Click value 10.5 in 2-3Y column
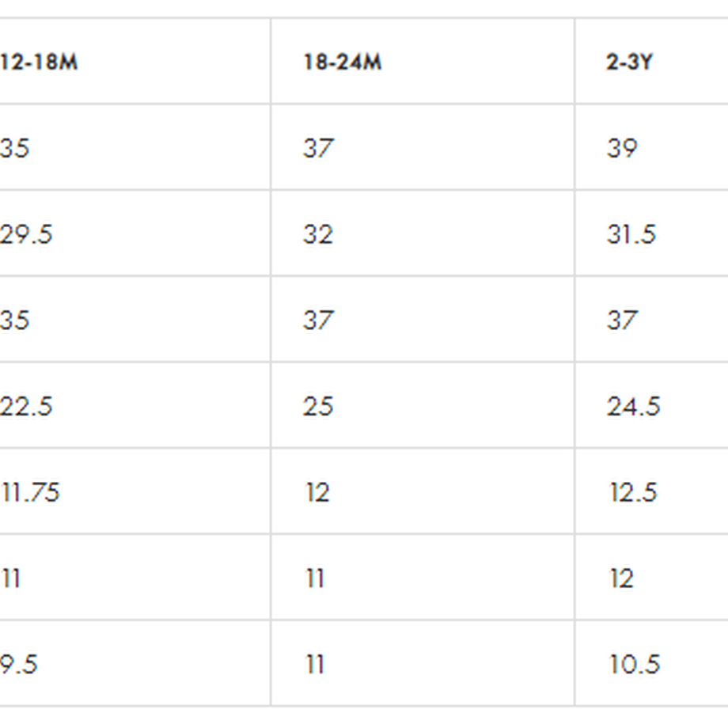The height and width of the screenshot is (728, 728). pos(634,665)
